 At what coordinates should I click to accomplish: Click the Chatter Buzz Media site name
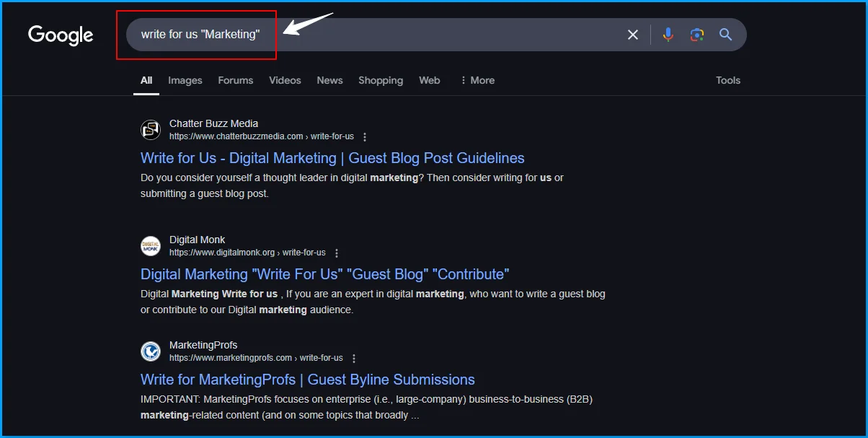[x=213, y=123]
